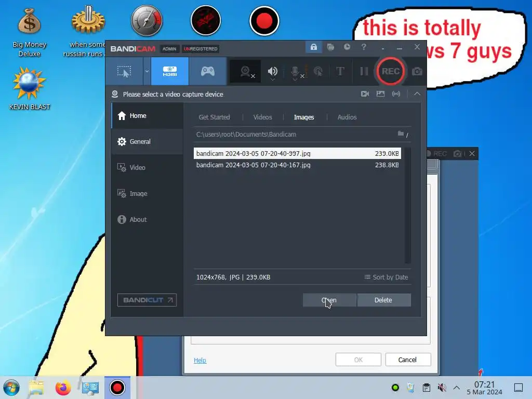Switch to the Audios tab
Screen dimensions: 532x399
[347, 117]
